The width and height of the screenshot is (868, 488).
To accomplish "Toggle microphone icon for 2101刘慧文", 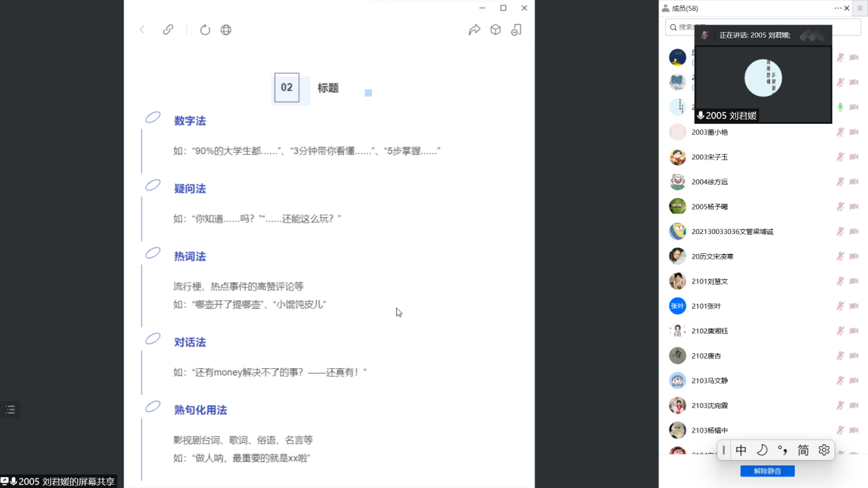I will coord(840,281).
